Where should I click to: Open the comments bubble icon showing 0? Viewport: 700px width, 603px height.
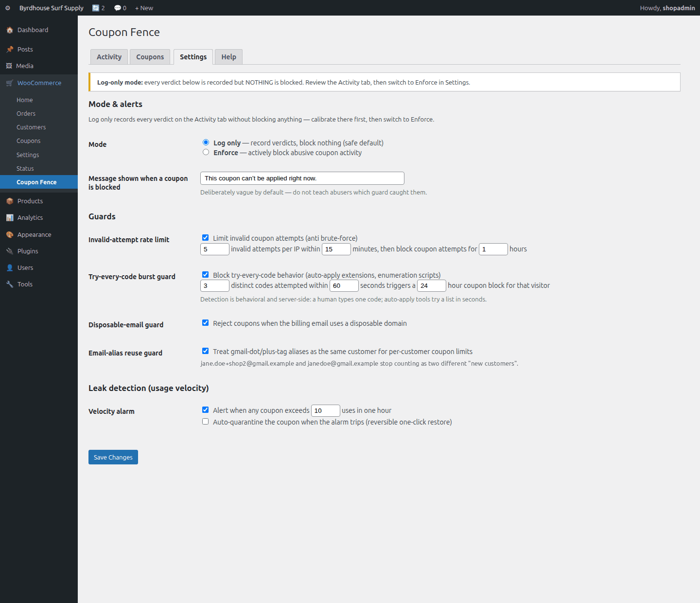click(x=118, y=8)
